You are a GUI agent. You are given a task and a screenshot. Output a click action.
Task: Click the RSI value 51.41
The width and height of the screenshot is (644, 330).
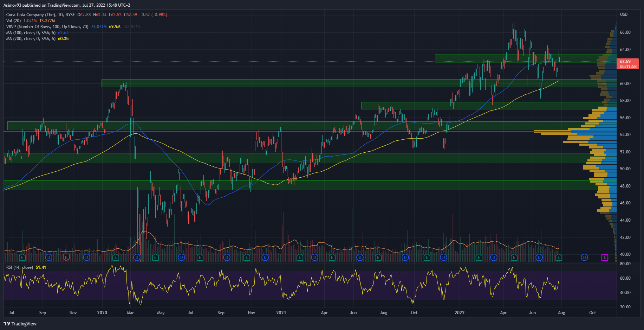(x=41, y=267)
